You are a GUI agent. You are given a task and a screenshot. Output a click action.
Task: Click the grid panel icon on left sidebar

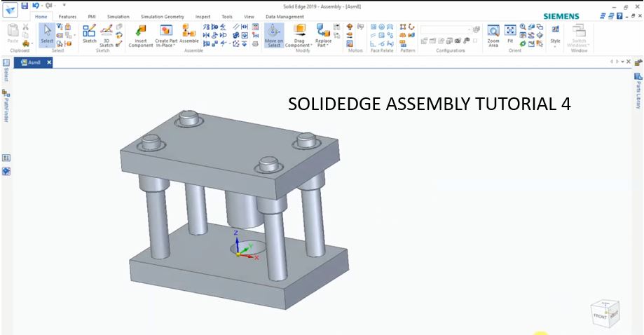(x=6, y=158)
